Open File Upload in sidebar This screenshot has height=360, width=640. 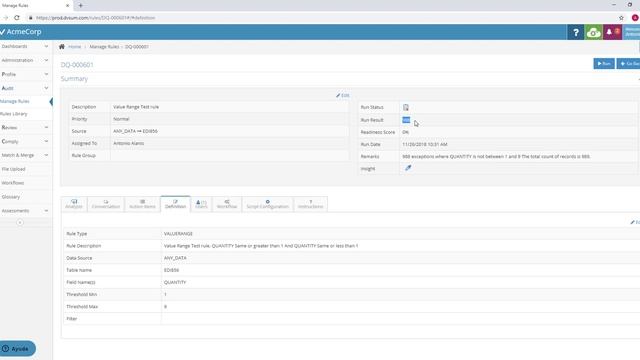(x=13, y=169)
